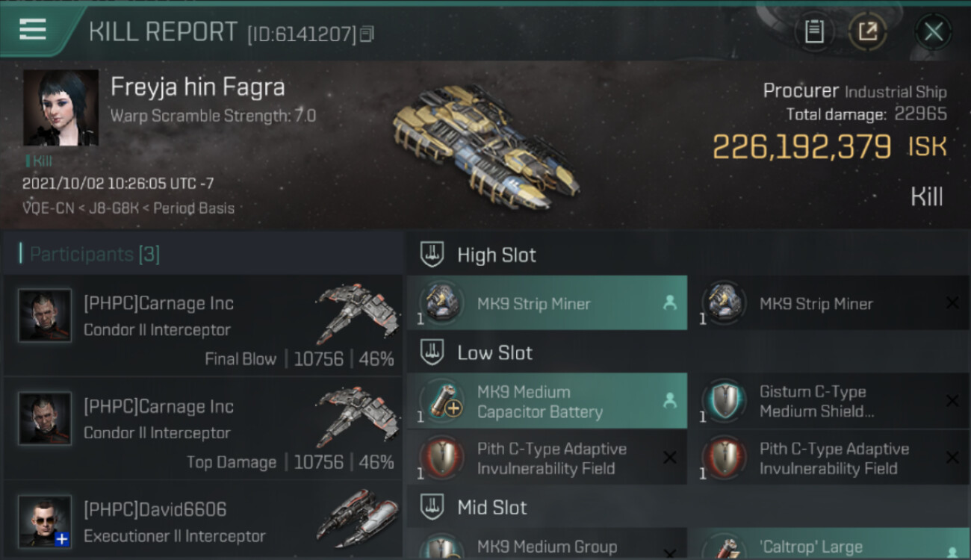
Task: Open the hamburger menu icon
Action: tap(33, 31)
